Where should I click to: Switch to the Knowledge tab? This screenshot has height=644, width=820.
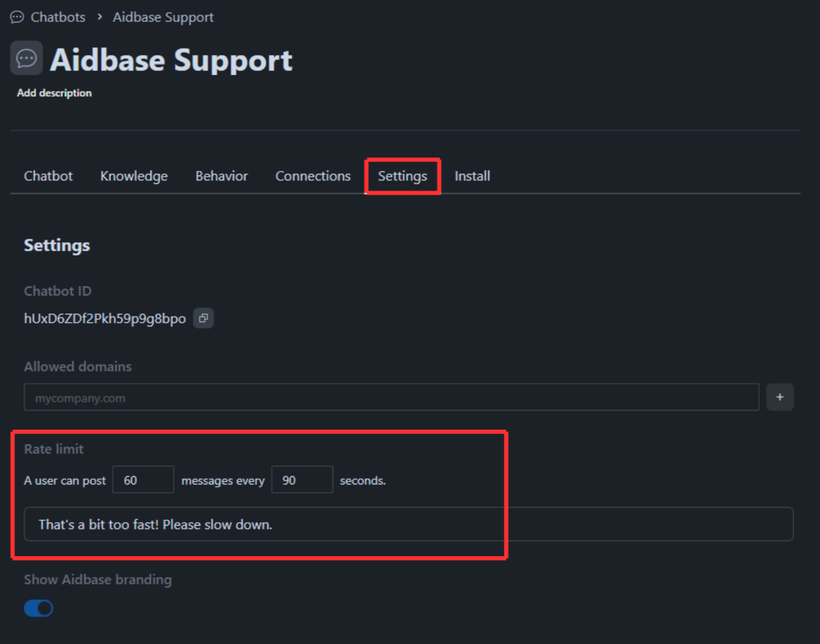pos(134,176)
